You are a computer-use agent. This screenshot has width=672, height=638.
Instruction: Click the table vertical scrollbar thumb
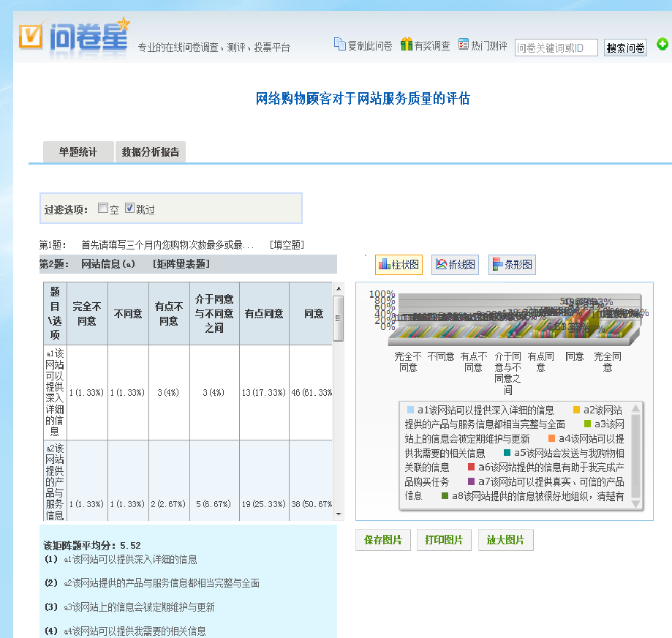pos(339,318)
